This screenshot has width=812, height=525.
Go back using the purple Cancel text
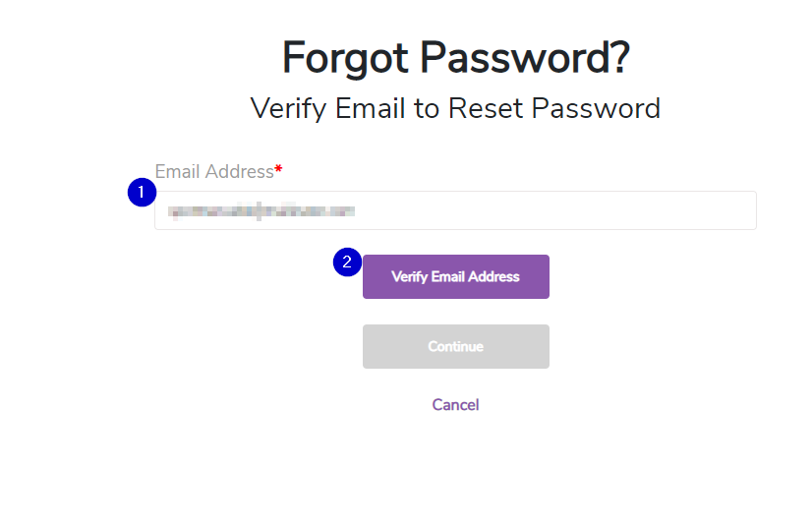pyautogui.click(x=455, y=404)
